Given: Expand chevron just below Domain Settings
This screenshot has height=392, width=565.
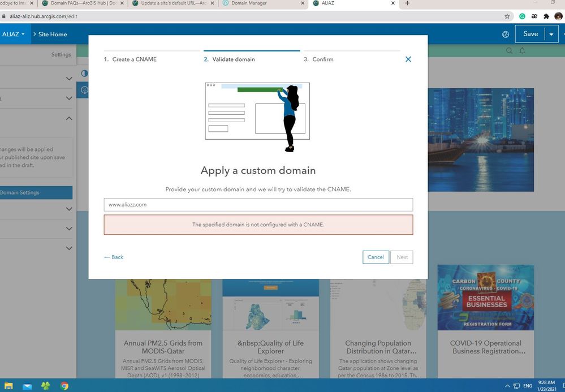Looking at the screenshot, I should [x=69, y=209].
